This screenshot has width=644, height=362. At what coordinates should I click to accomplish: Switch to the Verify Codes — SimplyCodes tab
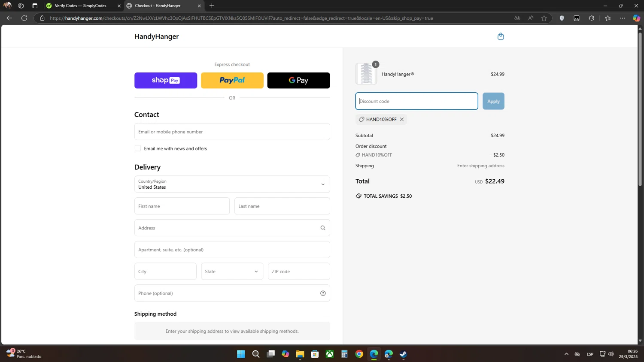(81, 6)
